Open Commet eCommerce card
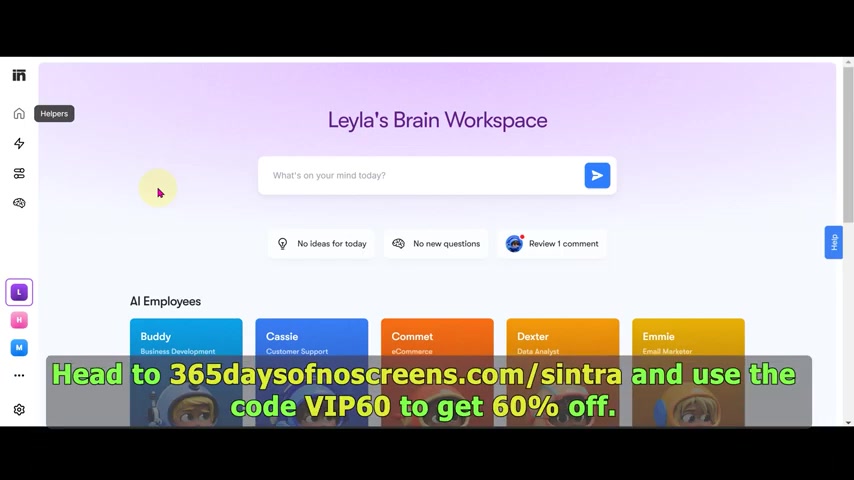Image resolution: width=854 pixels, height=480 pixels. (437, 372)
